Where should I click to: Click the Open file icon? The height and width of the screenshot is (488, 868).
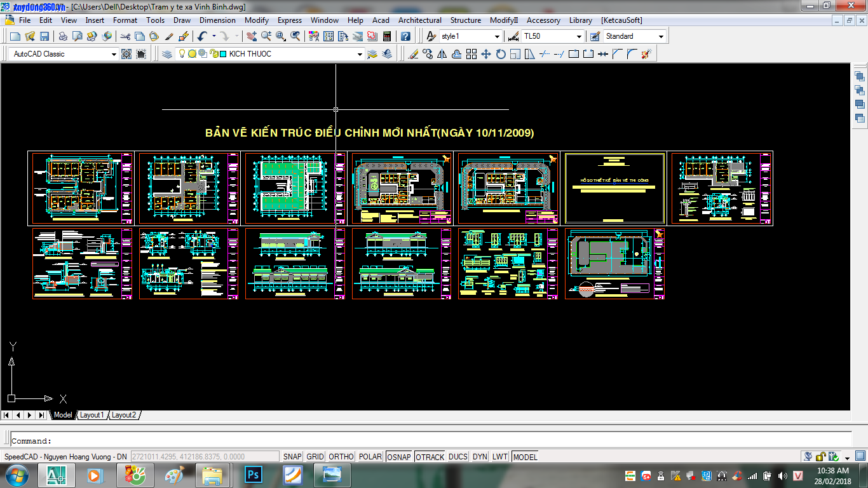(30, 36)
